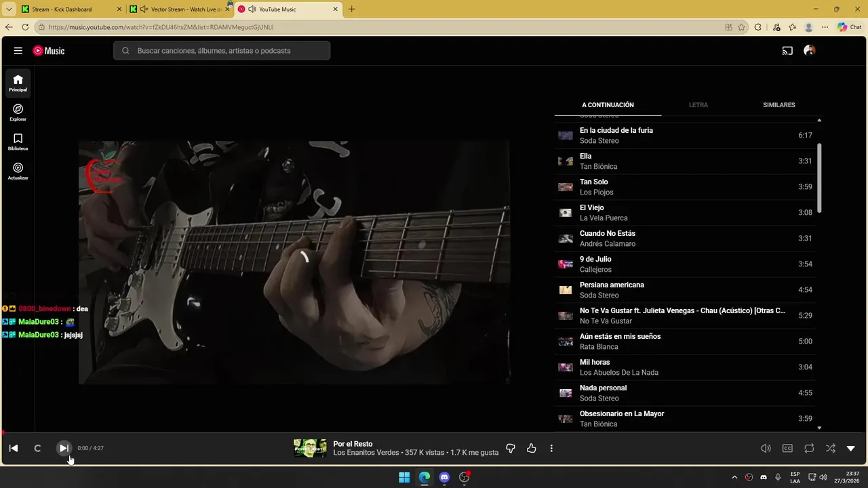Go to Principal home in sidebar
This screenshot has height=488, width=868.
18,83
